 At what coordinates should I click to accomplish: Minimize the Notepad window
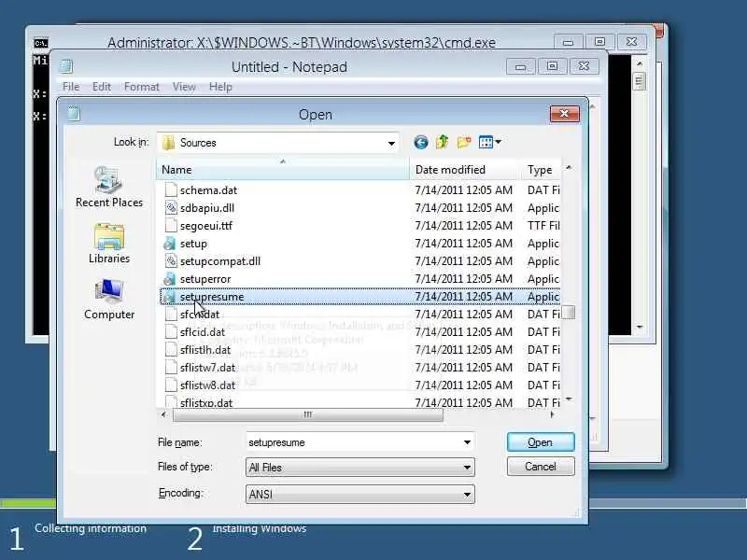coord(521,66)
